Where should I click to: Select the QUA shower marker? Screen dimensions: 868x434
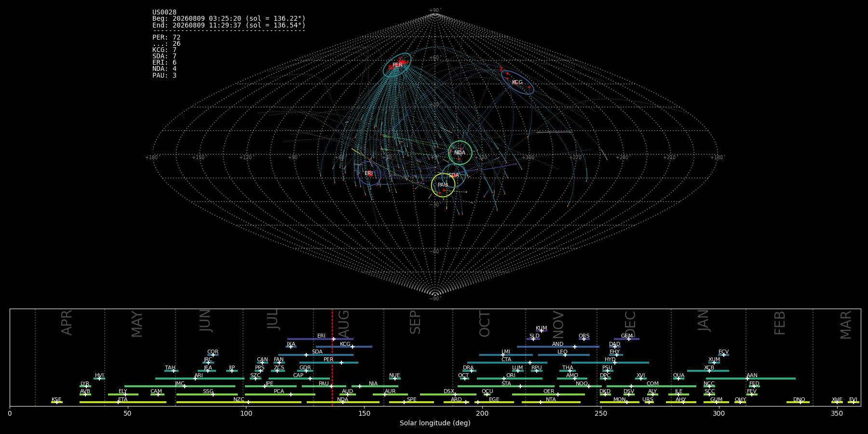click(x=678, y=379)
